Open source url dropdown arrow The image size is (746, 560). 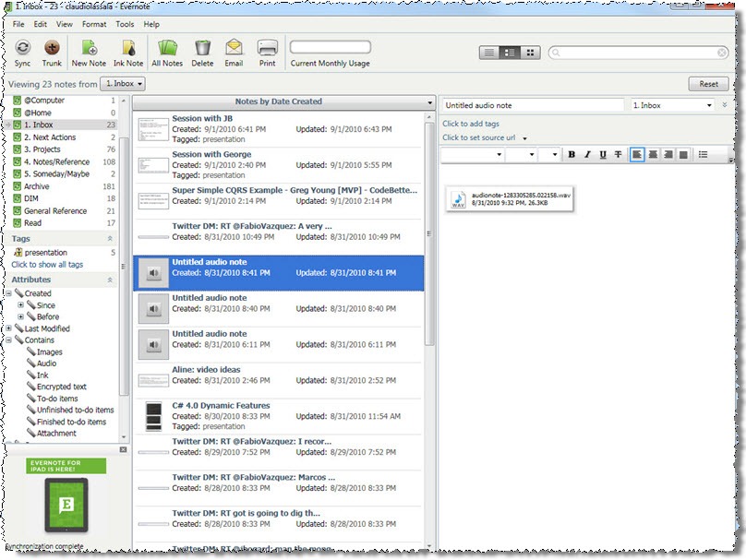click(x=524, y=138)
